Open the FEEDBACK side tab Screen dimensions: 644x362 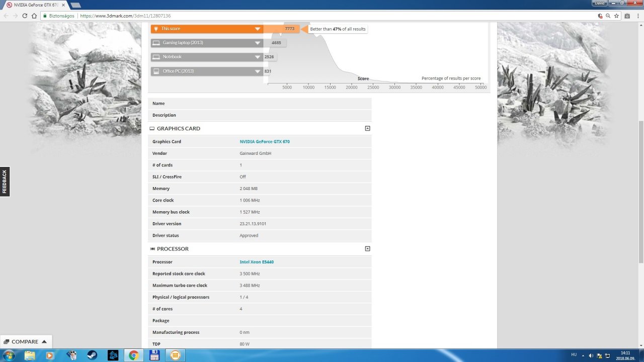click(x=5, y=182)
